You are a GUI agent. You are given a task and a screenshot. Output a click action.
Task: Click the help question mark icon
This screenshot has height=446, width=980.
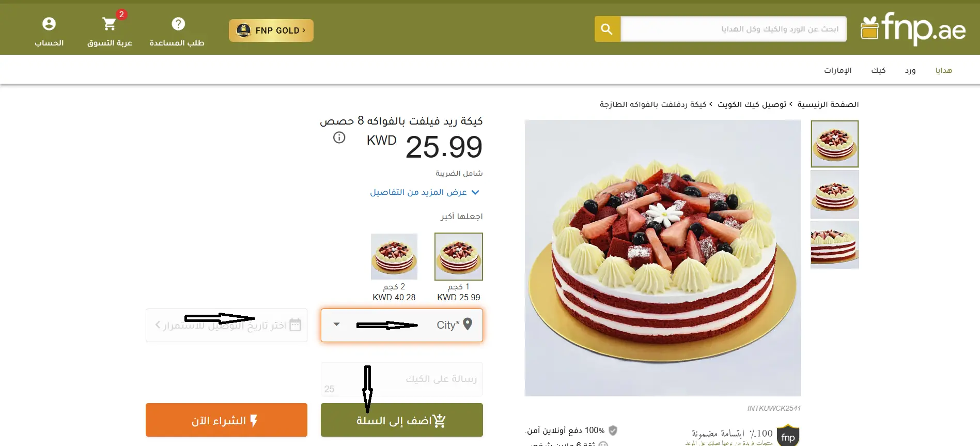click(178, 24)
